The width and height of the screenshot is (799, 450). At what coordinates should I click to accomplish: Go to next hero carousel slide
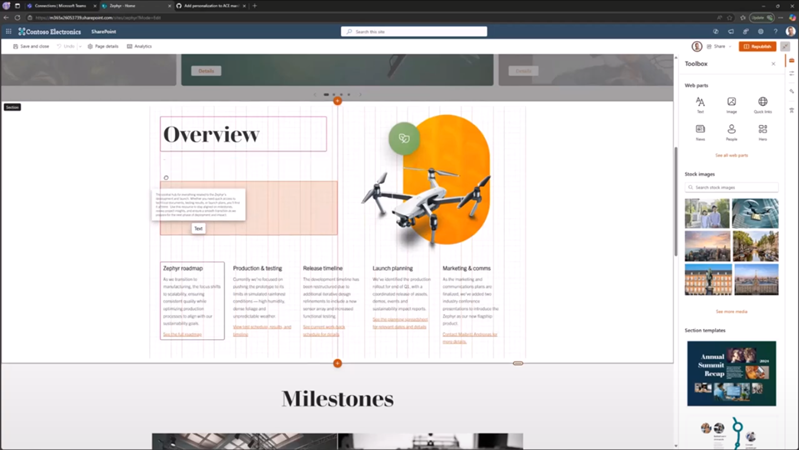point(360,94)
